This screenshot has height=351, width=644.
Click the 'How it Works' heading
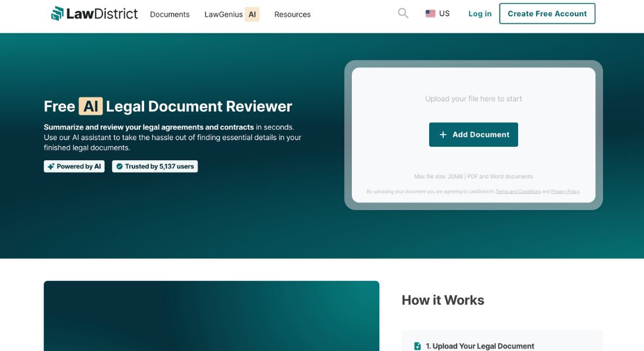tap(443, 300)
